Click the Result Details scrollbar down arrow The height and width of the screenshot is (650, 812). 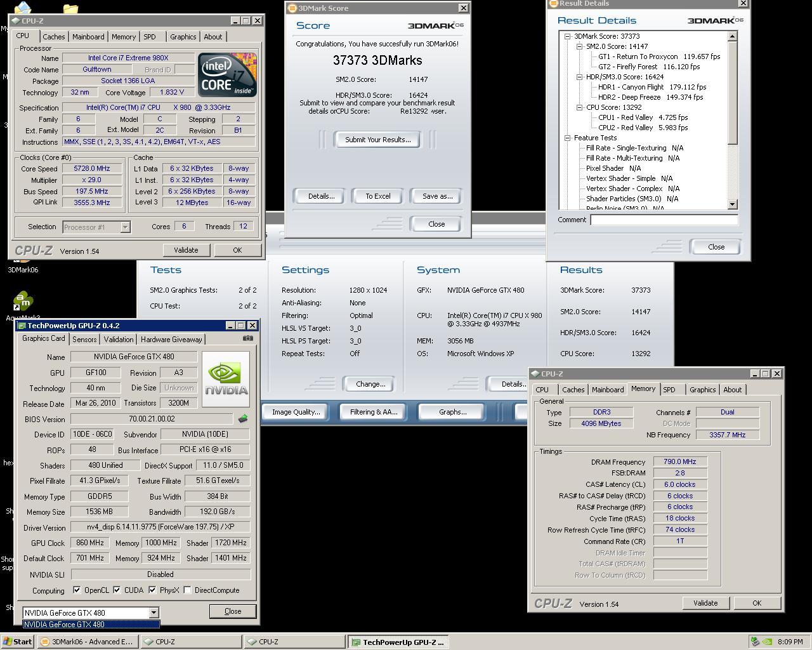733,204
